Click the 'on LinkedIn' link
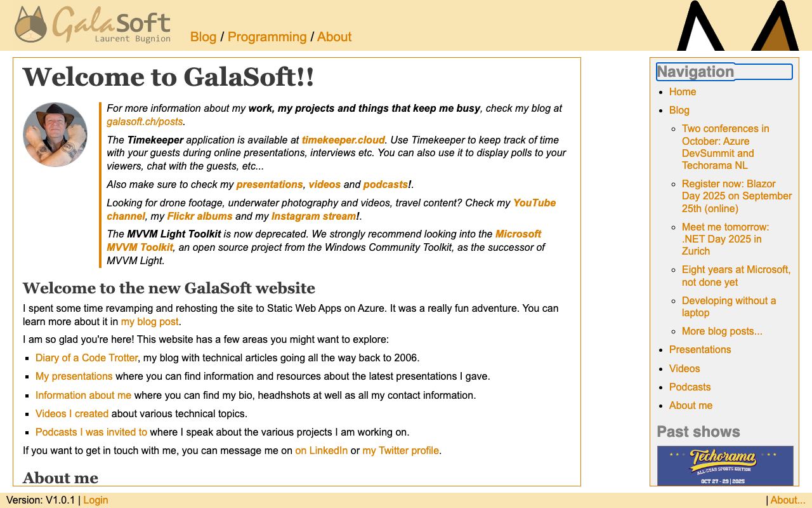The image size is (812, 508). [x=321, y=450]
